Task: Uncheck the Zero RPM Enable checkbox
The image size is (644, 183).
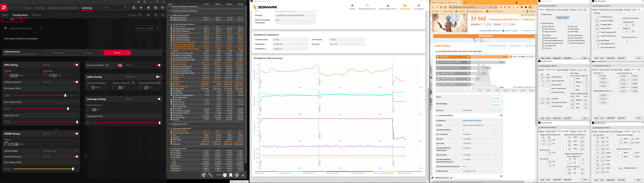Action: (597, 40)
